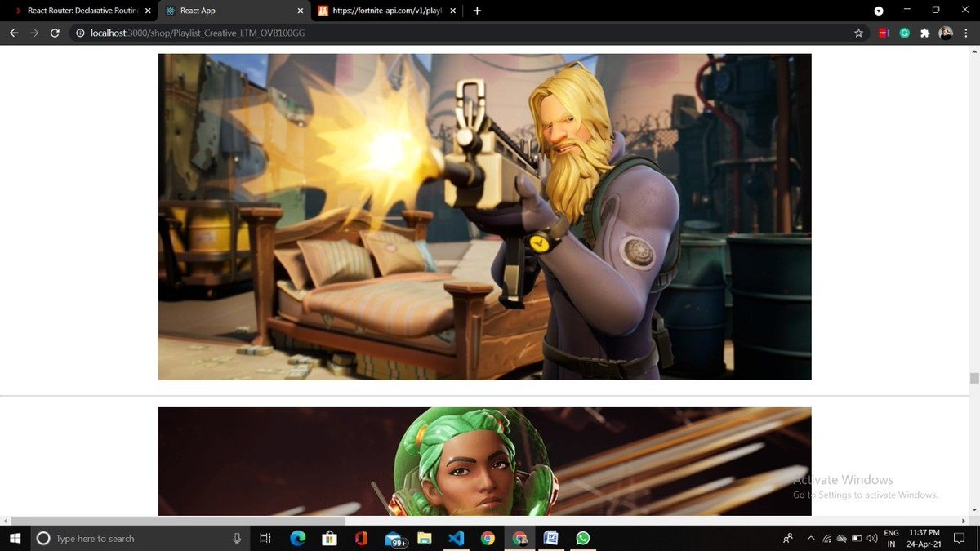
Task: Click the bearded gunman image
Action: tap(484, 216)
